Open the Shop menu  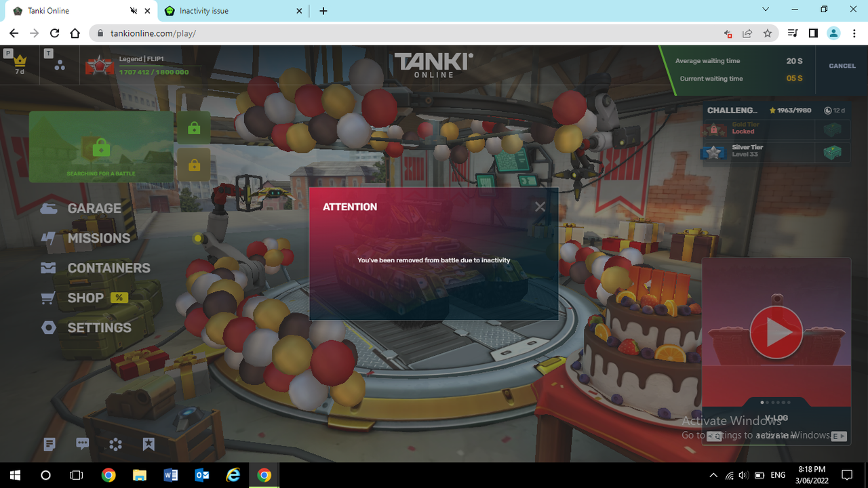tap(72, 298)
